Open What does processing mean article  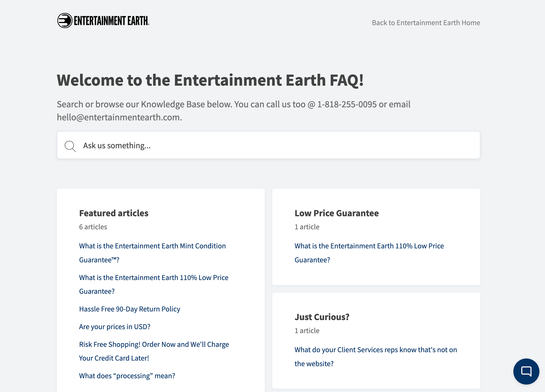[127, 376]
